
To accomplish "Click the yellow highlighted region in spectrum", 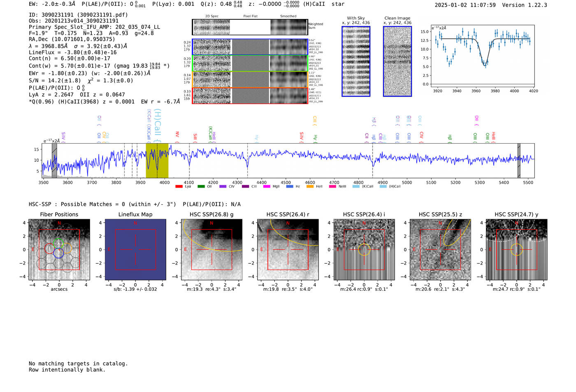I will coord(157,160).
